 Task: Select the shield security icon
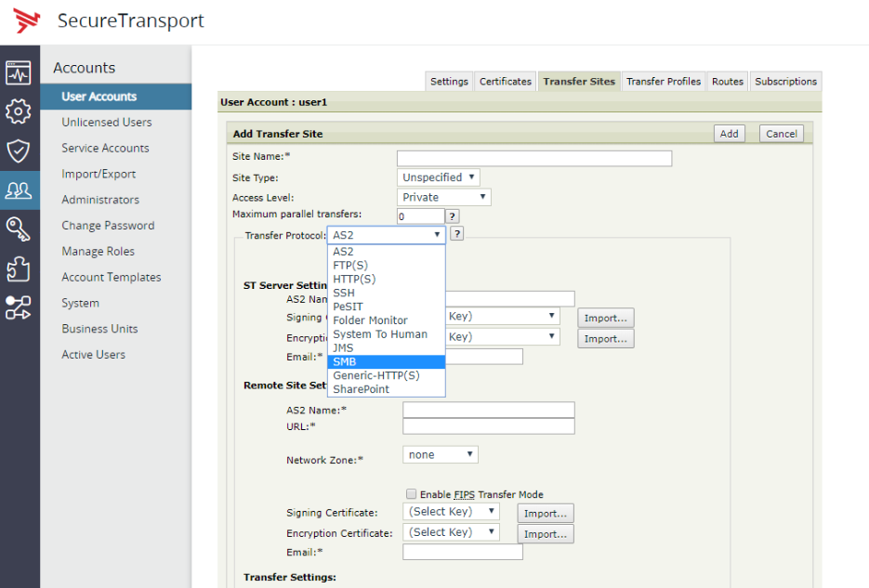coord(19,150)
